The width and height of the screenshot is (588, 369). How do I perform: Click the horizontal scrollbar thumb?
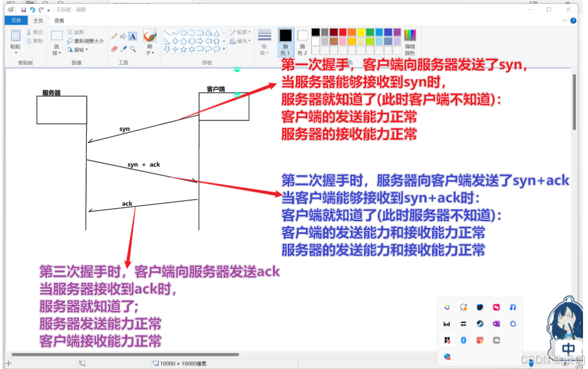pos(125,355)
